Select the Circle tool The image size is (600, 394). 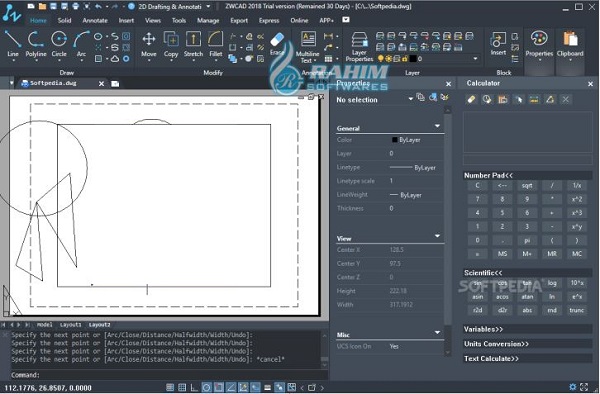[59, 44]
